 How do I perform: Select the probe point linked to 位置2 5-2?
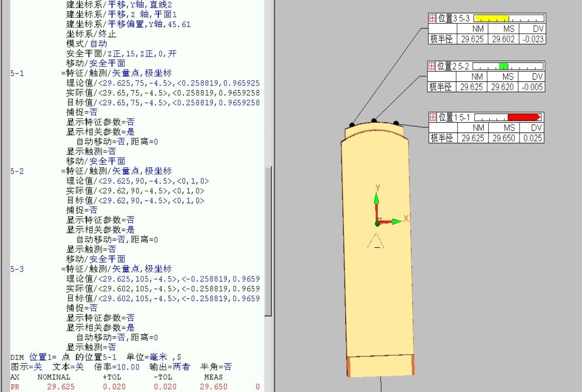coord(374,121)
